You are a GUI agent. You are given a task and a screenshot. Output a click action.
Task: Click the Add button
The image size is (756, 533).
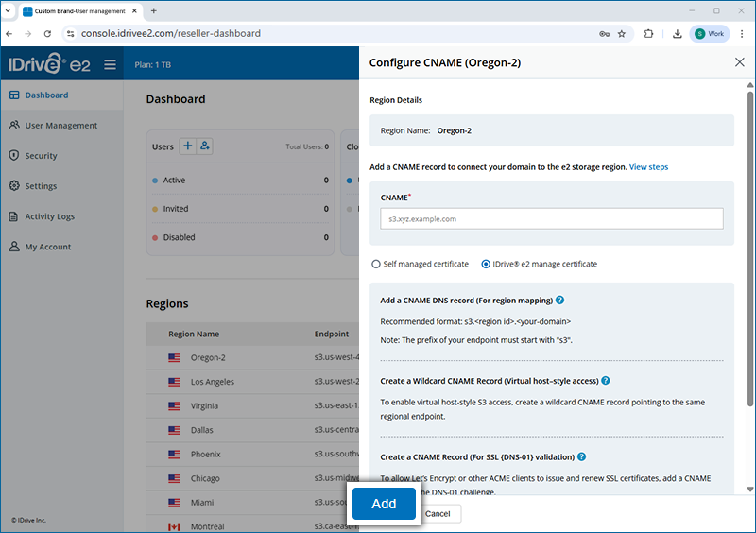384,504
